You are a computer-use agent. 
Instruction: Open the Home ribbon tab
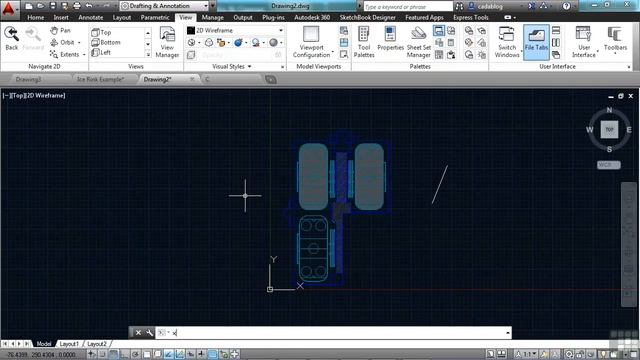(x=36, y=18)
